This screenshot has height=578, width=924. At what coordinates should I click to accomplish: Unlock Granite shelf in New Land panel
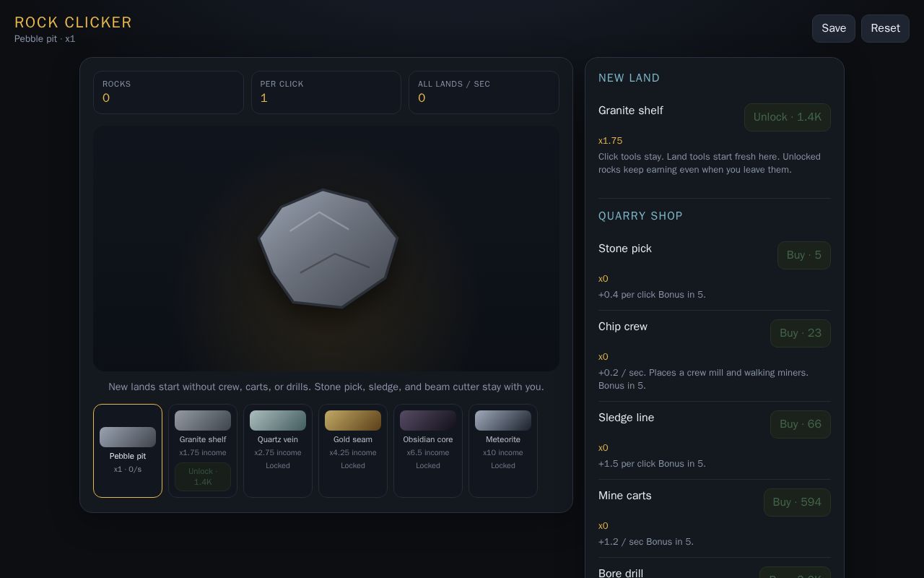[787, 117]
